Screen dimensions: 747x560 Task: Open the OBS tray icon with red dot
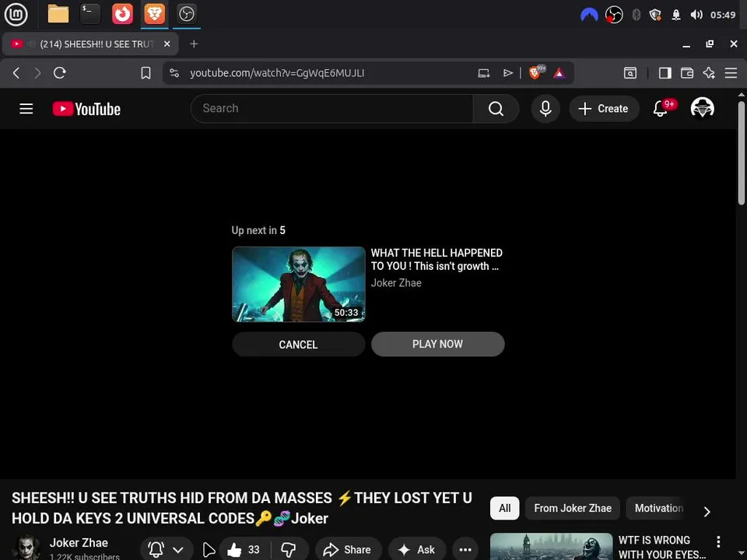point(614,15)
